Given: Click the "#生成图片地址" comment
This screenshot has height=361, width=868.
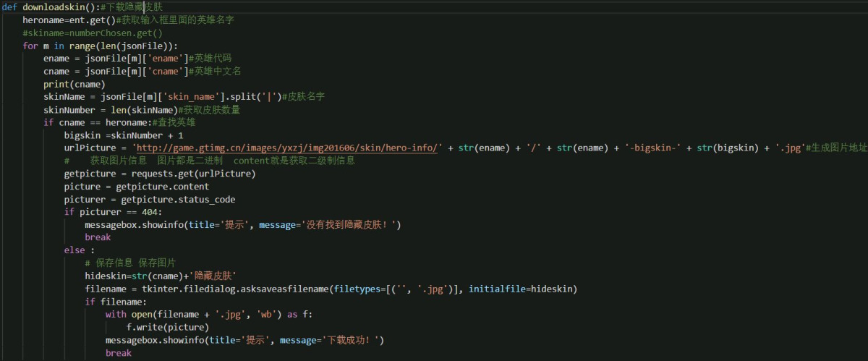Looking at the screenshot, I should pyautogui.click(x=836, y=148).
